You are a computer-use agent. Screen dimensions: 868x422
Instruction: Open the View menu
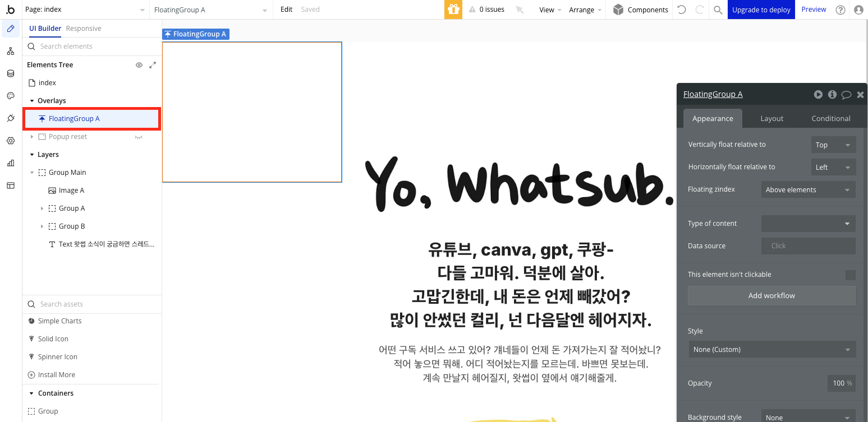coord(550,10)
